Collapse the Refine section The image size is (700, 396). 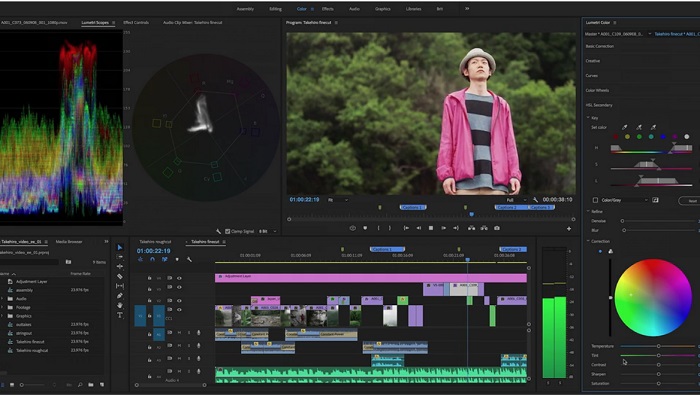click(588, 212)
